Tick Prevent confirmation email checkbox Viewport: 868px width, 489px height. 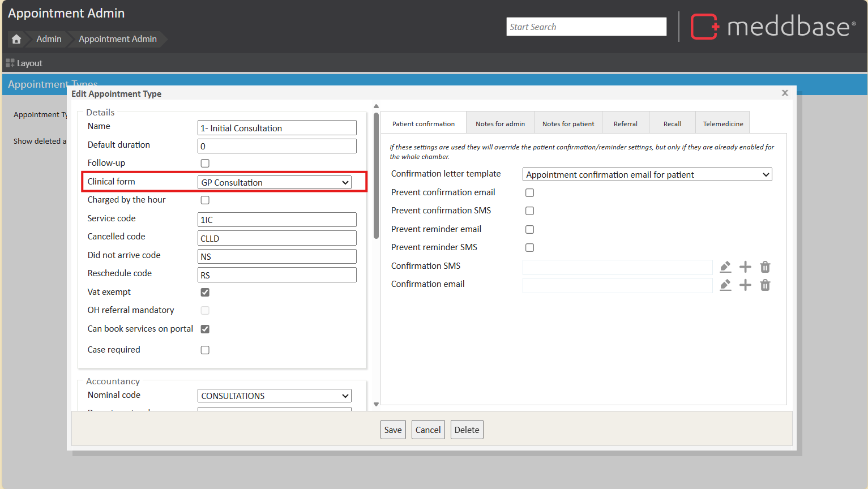pyautogui.click(x=529, y=193)
